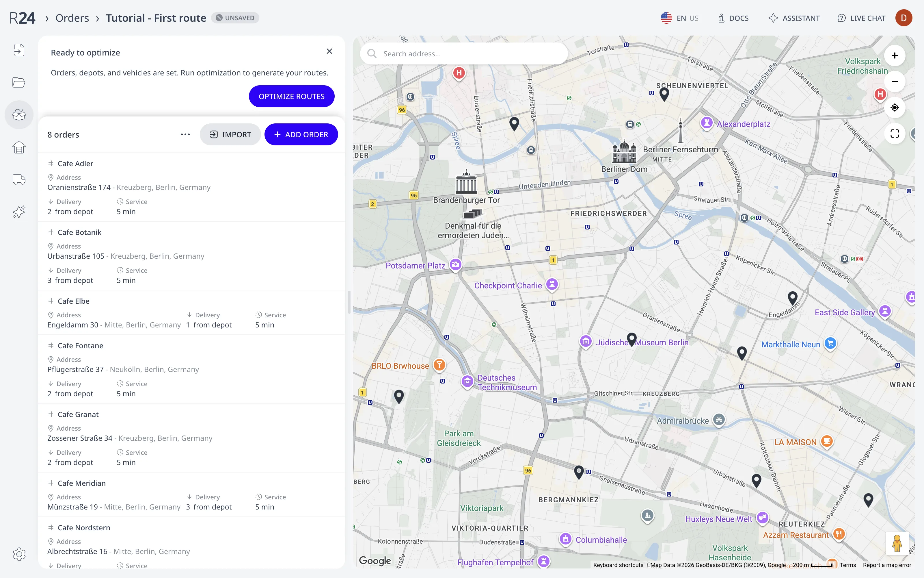Select the Cafe Botanik order
The height and width of the screenshot is (578, 924).
pyautogui.click(x=192, y=256)
